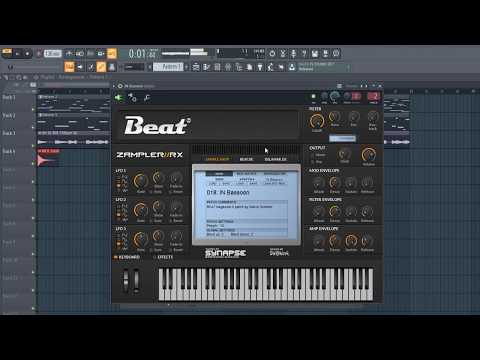This screenshot has height=360, width=480.
Task: Adjust the Filter Cutoff knob
Action: pyautogui.click(x=317, y=121)
